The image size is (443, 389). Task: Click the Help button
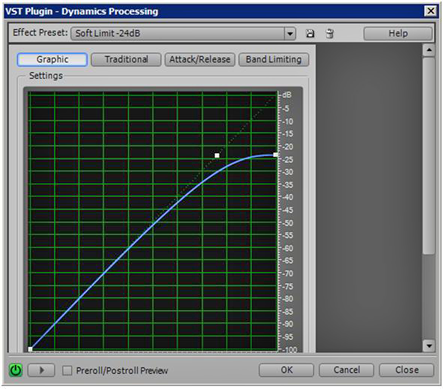click(x=398, y=33)
